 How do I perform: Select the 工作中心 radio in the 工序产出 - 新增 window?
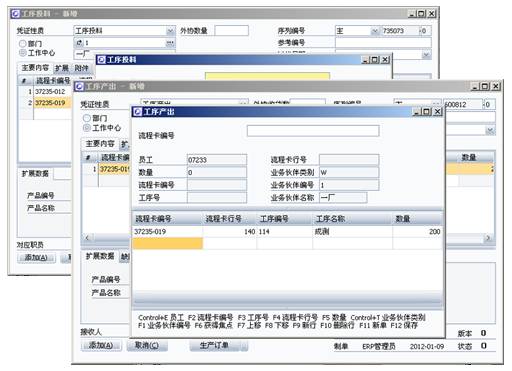[x=87, y=128]
